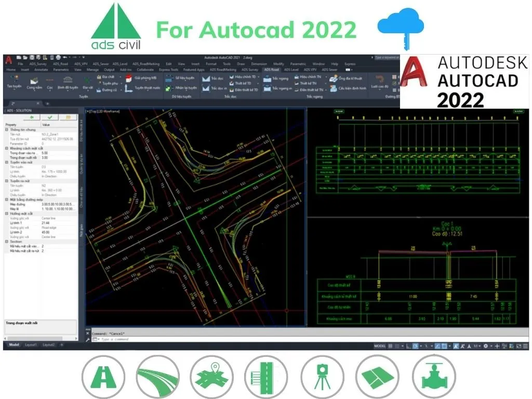Select the Ống địa kĩ thuật tool
Viewport: 532px width, 399px height.
click(333, 78)
